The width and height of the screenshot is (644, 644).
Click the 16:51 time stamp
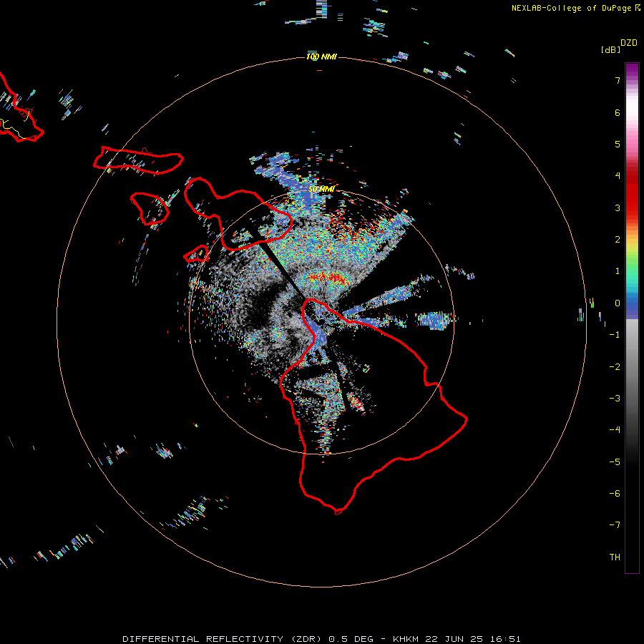[506, 639]
